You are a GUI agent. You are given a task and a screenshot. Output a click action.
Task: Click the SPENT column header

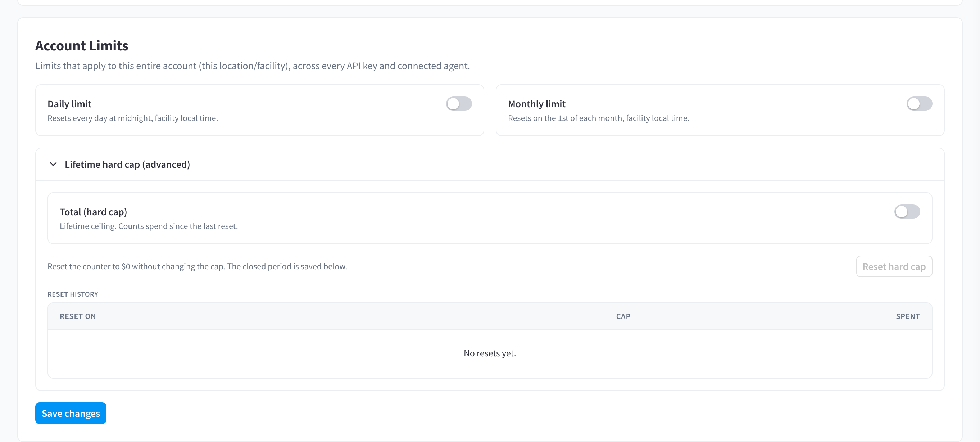click(908, 316)
